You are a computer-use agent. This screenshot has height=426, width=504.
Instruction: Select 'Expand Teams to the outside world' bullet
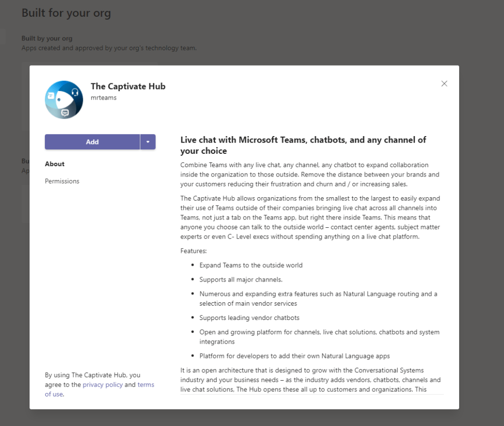[x=251, y=265]
